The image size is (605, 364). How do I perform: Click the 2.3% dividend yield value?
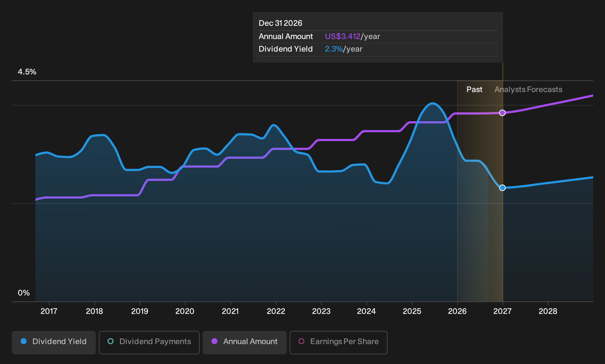(x=334, y=49)
